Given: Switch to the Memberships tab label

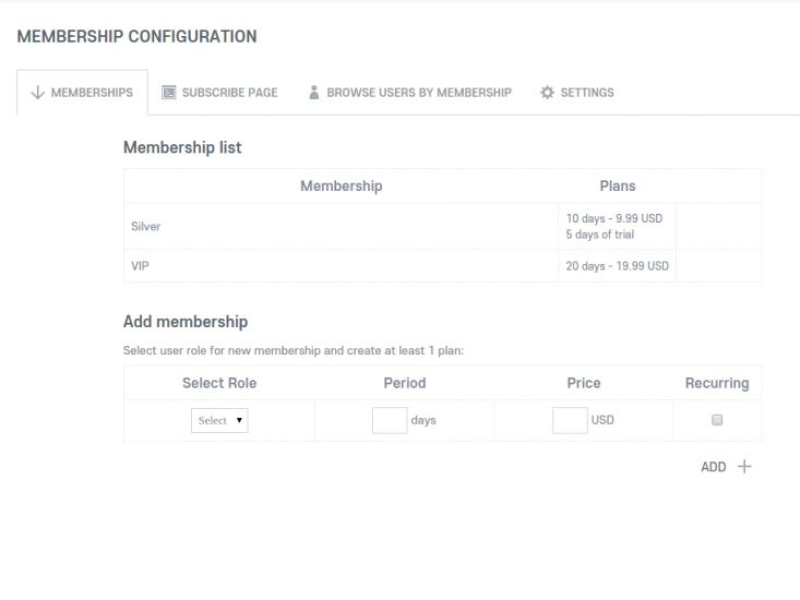Looking at the screenshot, I should (92, 93).
